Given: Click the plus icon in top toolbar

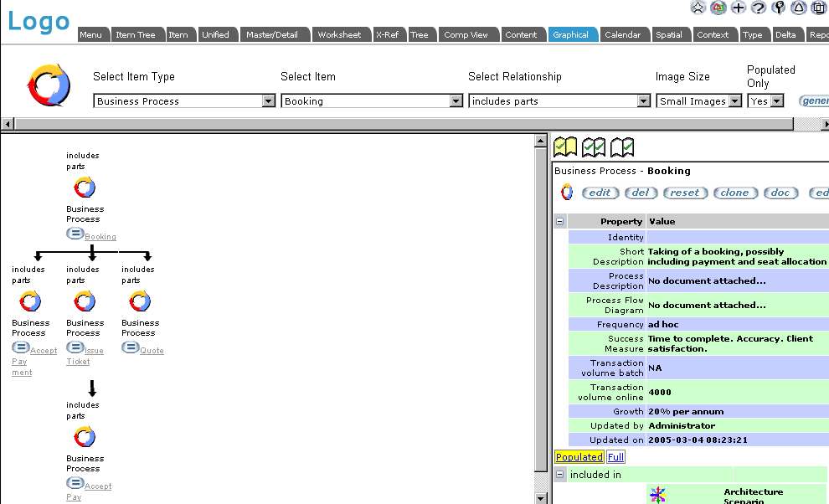Looking at the screenshot, I should [x=738, y=8].
